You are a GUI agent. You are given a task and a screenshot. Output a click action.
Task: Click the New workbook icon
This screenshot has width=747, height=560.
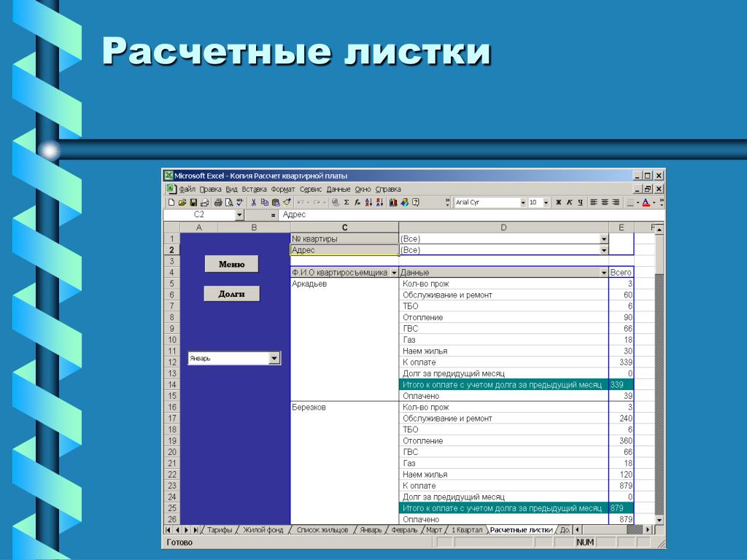[x=171, y=203]
